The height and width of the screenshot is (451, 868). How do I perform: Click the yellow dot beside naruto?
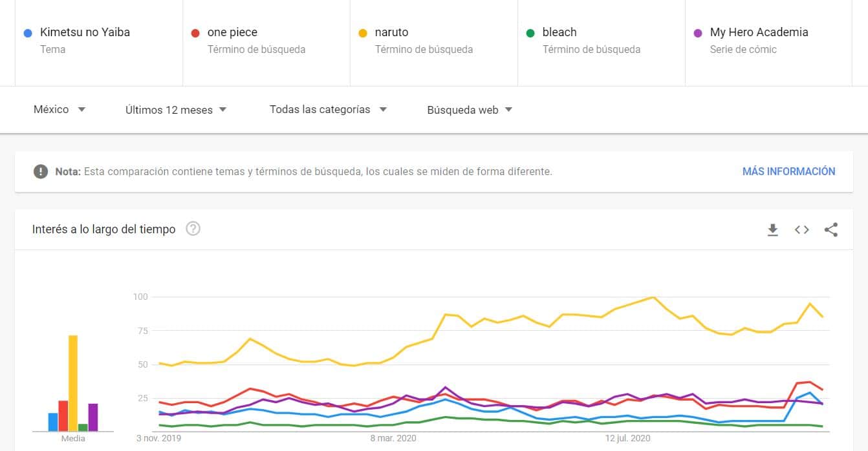[362, 33]
